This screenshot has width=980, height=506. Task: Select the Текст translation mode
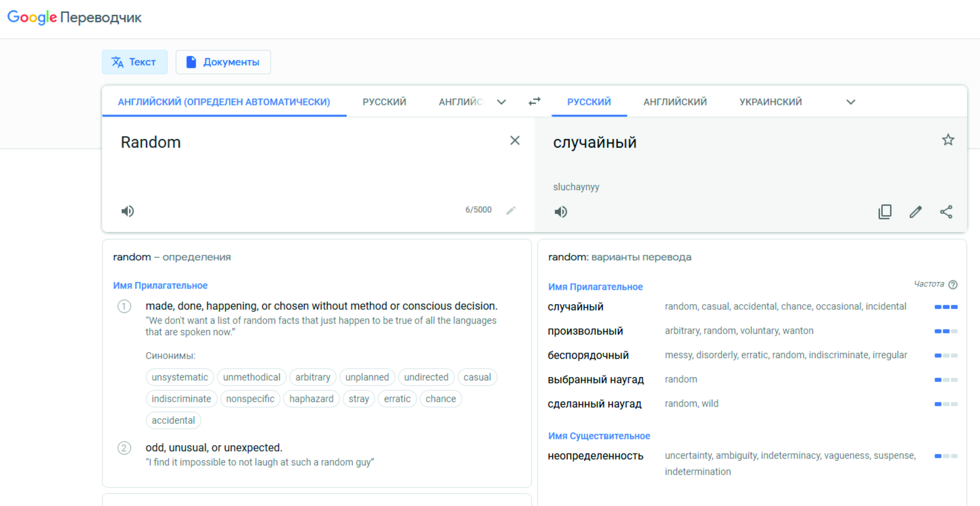134,62
